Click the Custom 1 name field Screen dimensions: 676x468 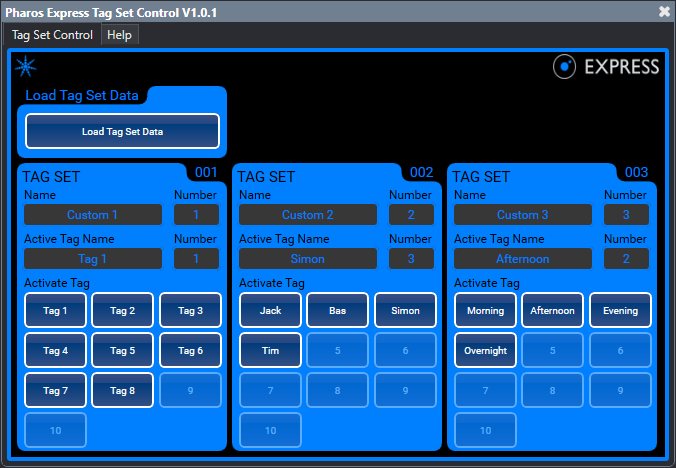(x=93, y=215)
